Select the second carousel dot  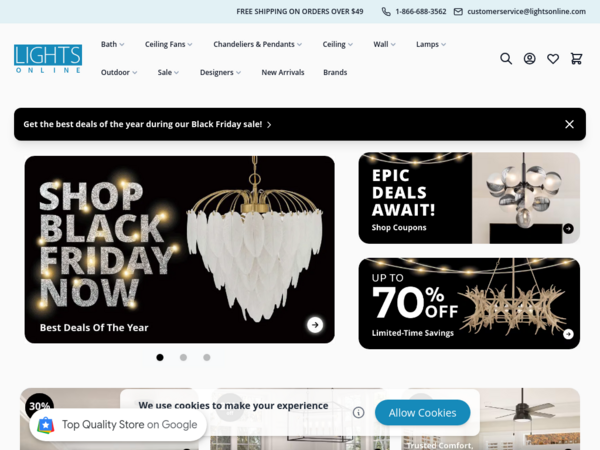183,357
